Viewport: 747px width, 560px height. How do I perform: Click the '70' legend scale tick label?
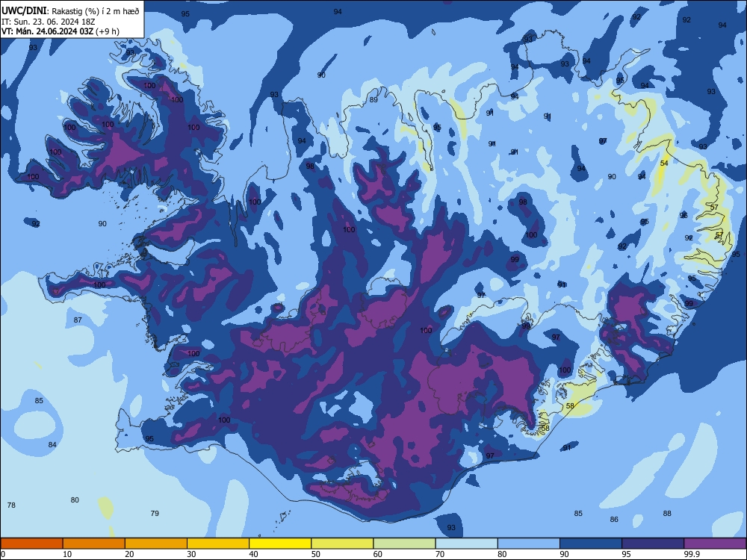click(440, 554)
